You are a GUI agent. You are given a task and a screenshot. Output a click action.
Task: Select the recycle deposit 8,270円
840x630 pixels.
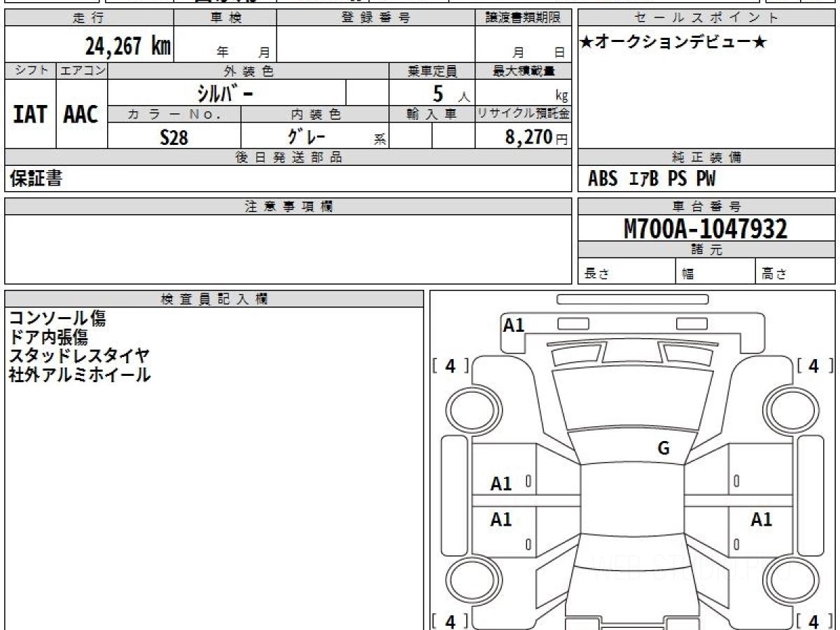536,137
